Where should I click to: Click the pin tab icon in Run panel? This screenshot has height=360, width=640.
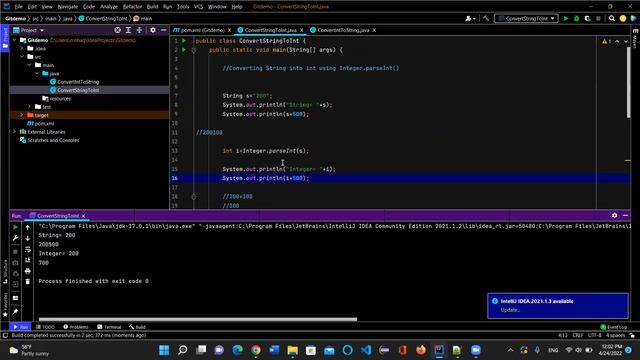(x=15, y=312)
